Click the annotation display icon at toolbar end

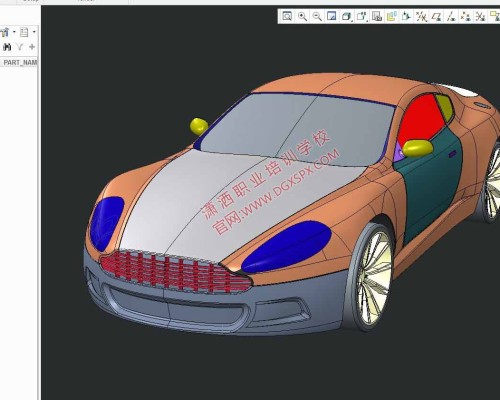pyautogui.click(x=494, y=16)
